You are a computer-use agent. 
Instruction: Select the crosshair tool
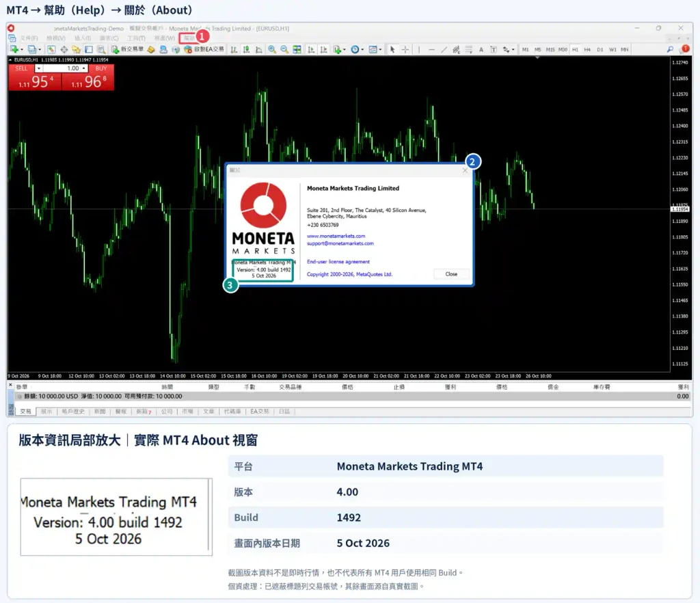(405, 49)
